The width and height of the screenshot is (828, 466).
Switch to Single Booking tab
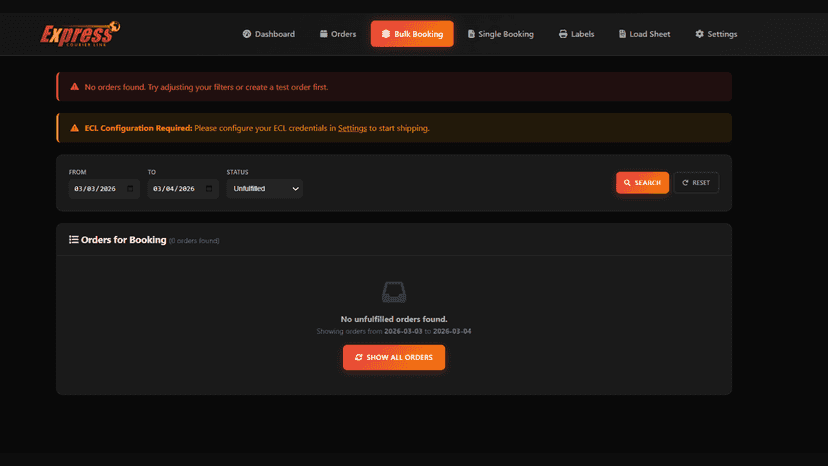click(x=501, y=34)
